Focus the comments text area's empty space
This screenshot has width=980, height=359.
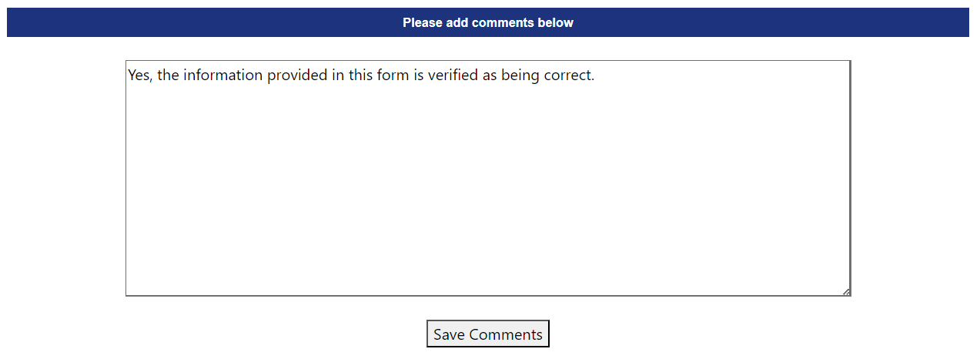(x=487, y=193)
